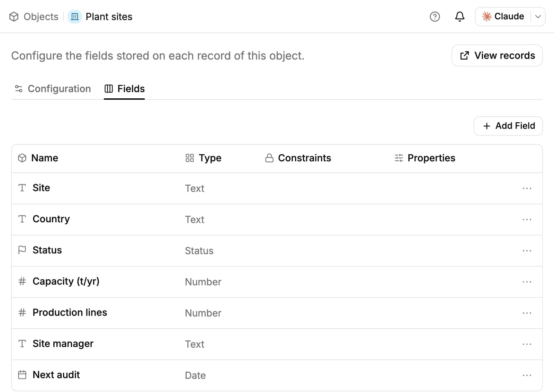Select the Country field name

click(51, 219)
